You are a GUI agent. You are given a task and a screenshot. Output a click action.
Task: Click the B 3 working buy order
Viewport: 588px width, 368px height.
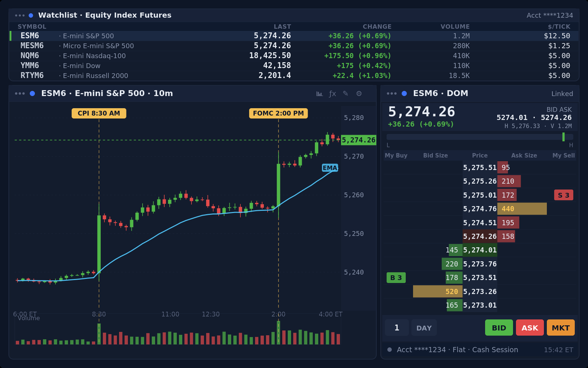[396, 278]
